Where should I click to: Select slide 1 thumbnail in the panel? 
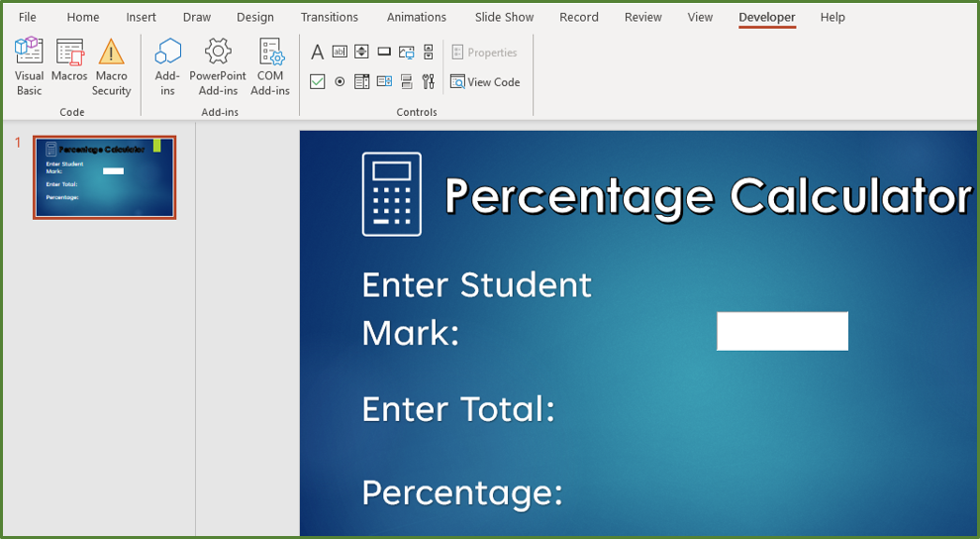pos(104,177)
